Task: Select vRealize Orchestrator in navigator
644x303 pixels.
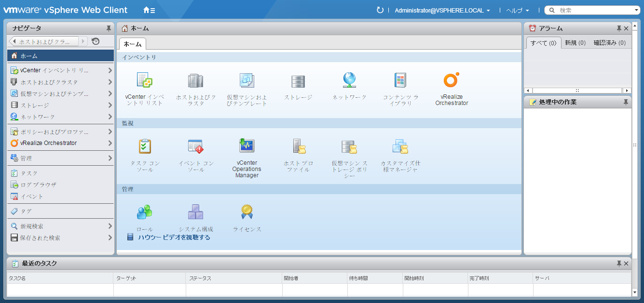Action: point(61,143)
